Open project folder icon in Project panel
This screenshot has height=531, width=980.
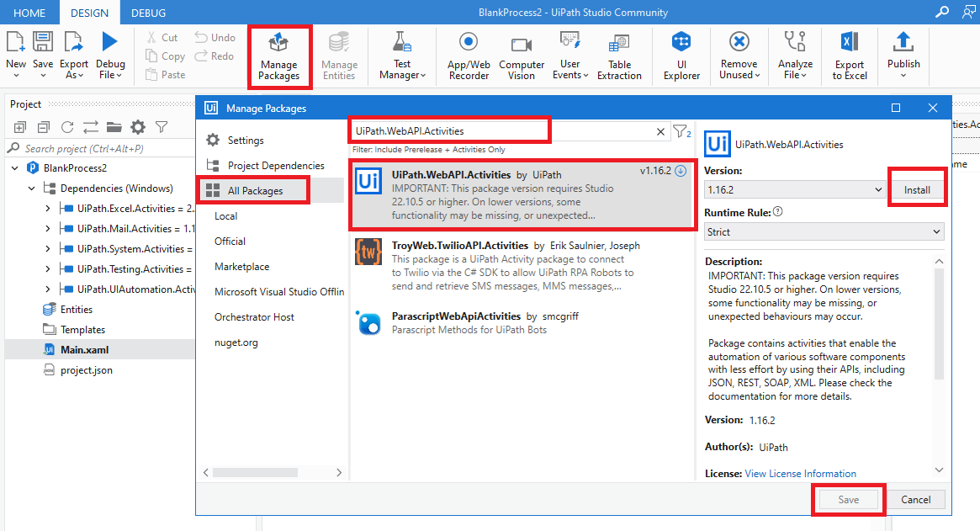point(114,128)
